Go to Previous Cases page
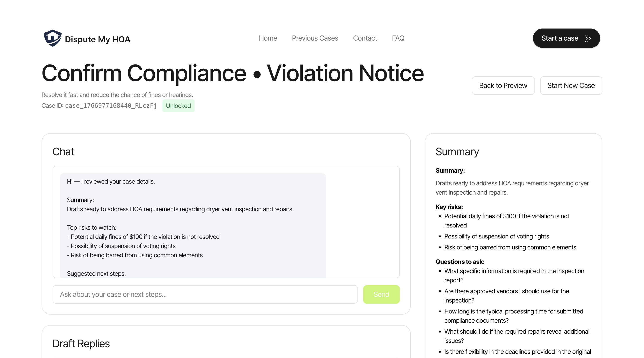This screenshot has height=358, width=644. [315, 38]
